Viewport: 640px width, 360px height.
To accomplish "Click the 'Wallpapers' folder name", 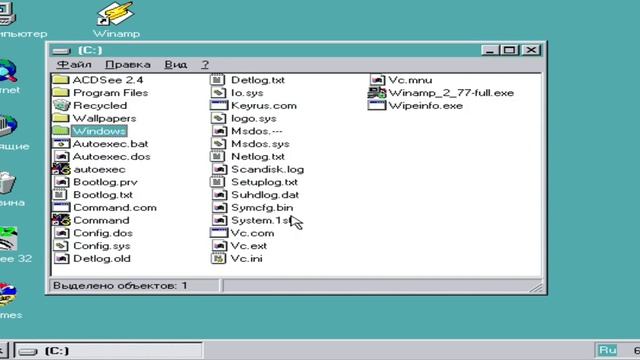I will tap(104, 118).
